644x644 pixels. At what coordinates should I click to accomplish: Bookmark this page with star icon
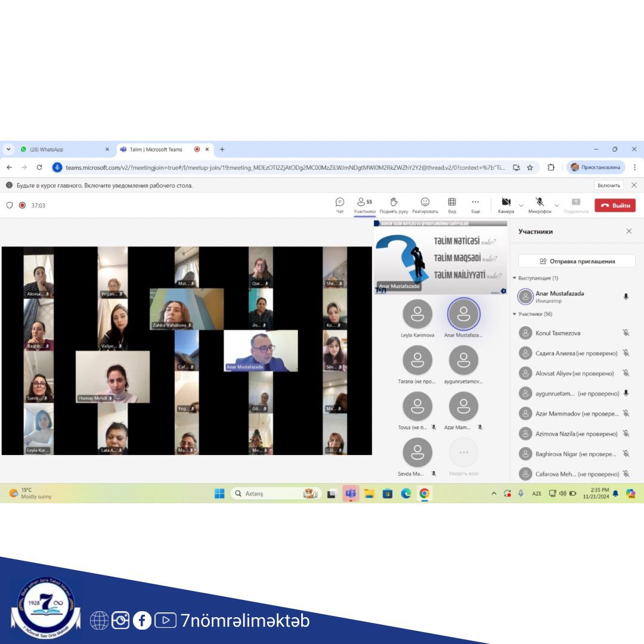(530, 168)
